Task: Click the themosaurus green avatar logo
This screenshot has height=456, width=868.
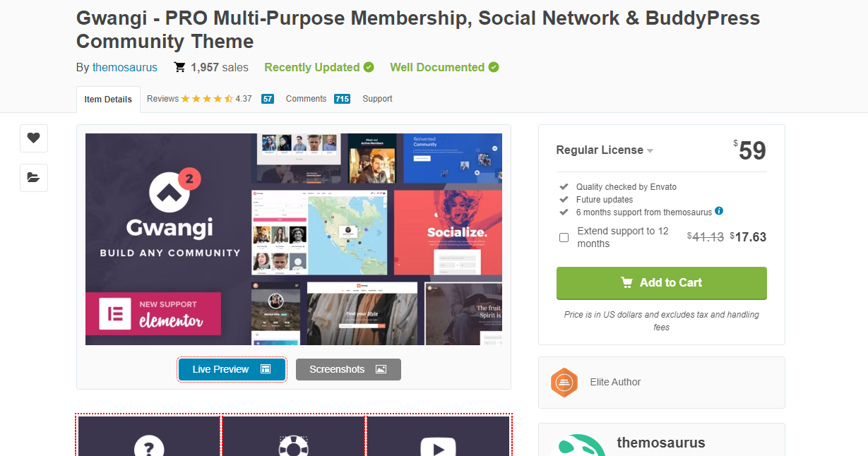Action: 579,446
